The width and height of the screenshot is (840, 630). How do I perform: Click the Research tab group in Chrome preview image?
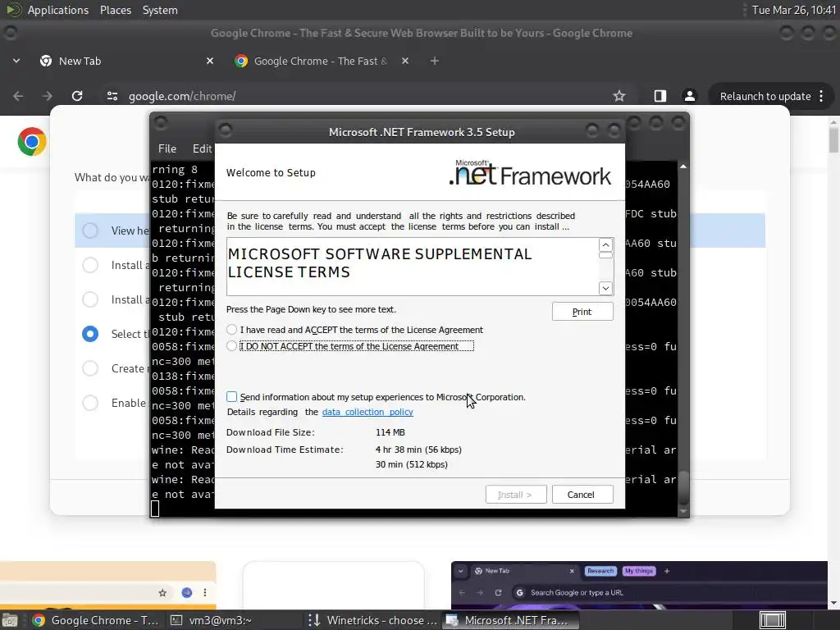pyautogui.click(x=600, y=571)
